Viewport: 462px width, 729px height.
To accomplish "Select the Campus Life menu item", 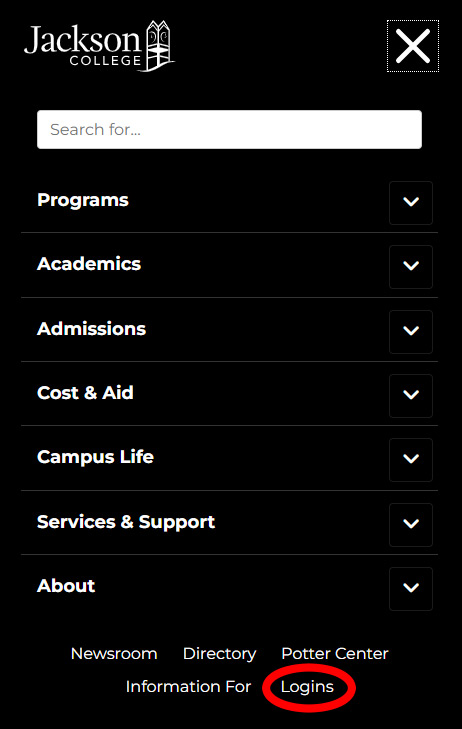I will click(95, 457).
